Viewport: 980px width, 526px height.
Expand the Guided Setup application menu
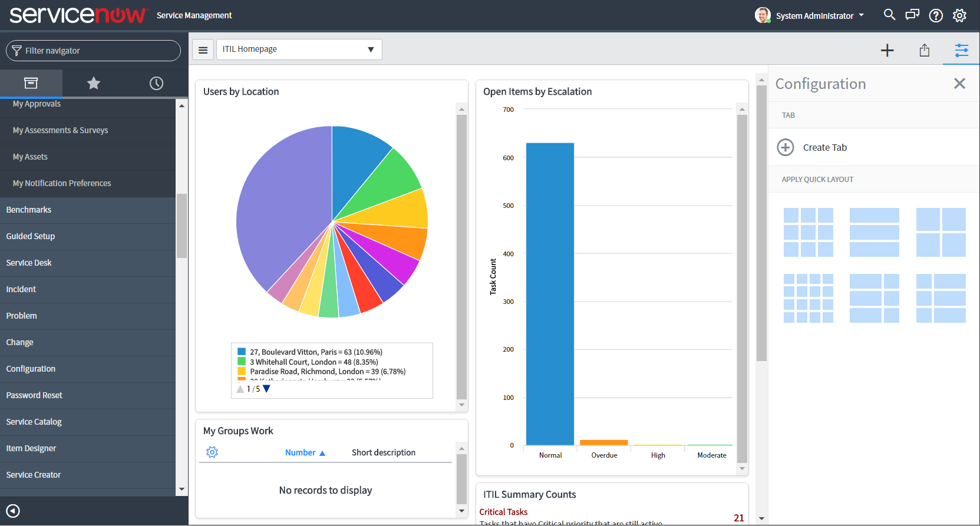[88, 237]
